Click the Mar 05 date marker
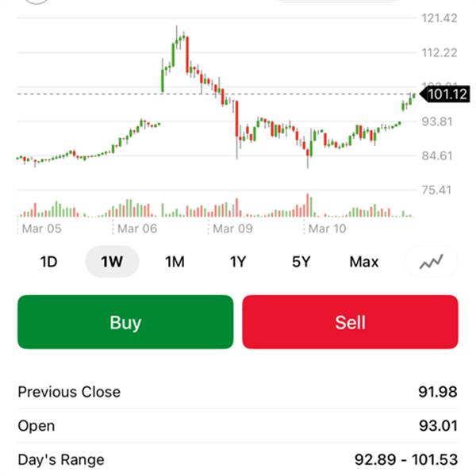476x476 pixels. pos(42,229)
